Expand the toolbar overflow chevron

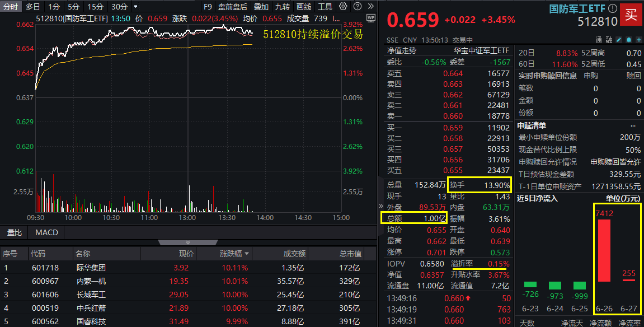coord(370,6)
